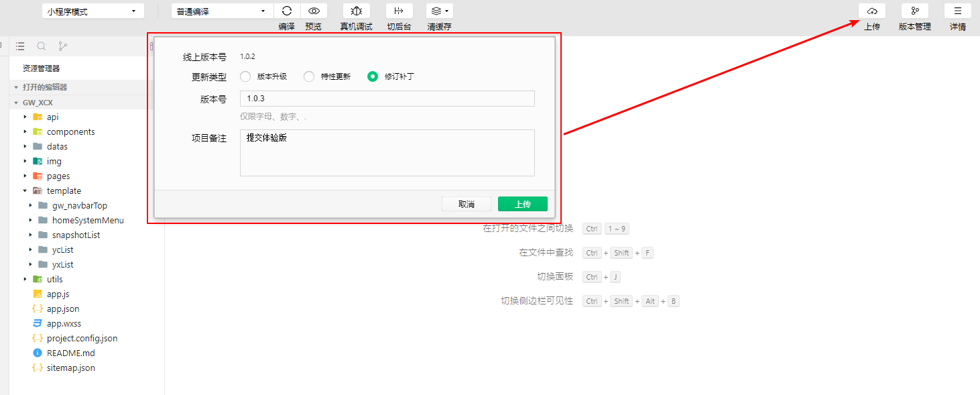Collapse the 打开的编辑器 section
Viewport: 980px width, 395px height.
(x=16, y=87)
